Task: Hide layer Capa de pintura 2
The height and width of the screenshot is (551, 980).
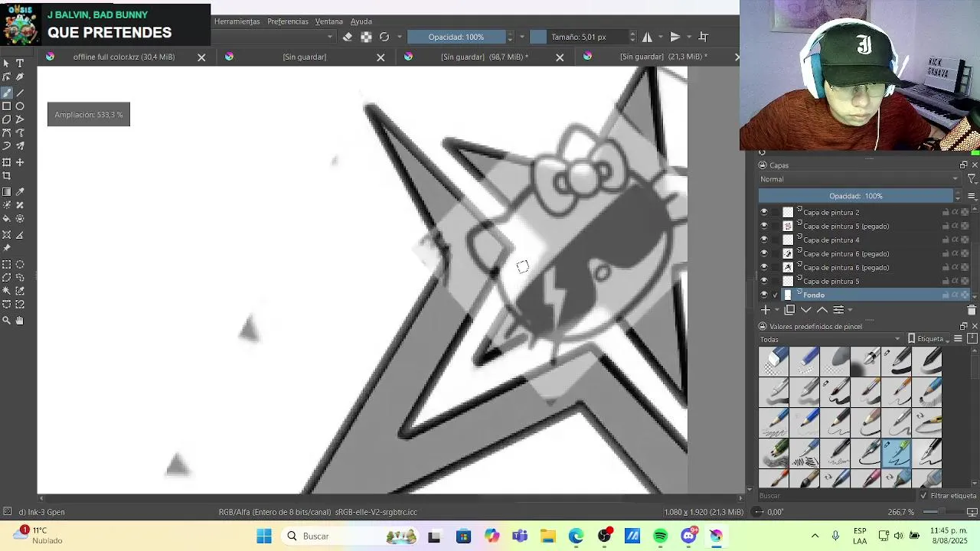Action: pyautogui.click(x=763, y=213)
